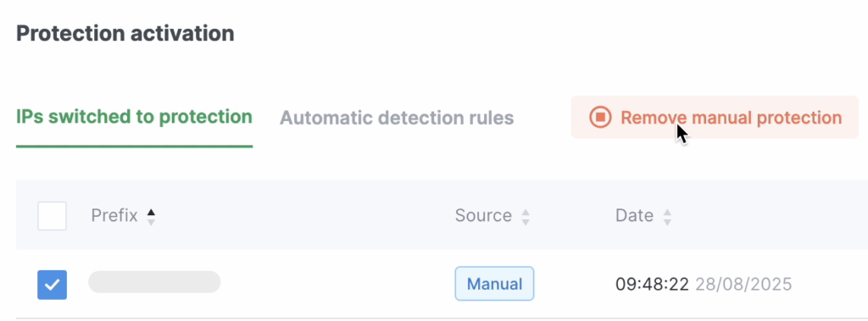Viewport: 868px width, 321px height.
Task: Click the upward sort arrow beside Source
Action: coord(526,212)
